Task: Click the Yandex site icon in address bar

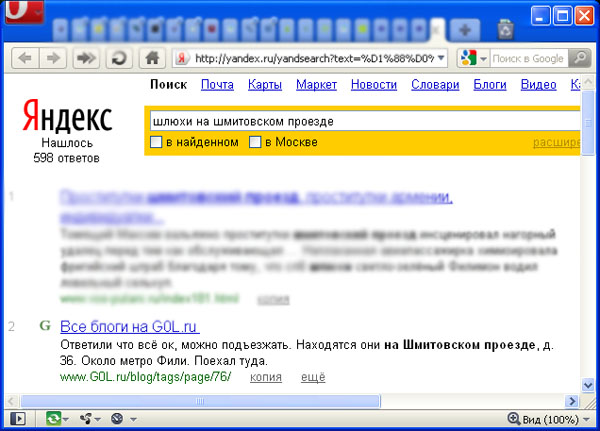Action: coord(182,59)
